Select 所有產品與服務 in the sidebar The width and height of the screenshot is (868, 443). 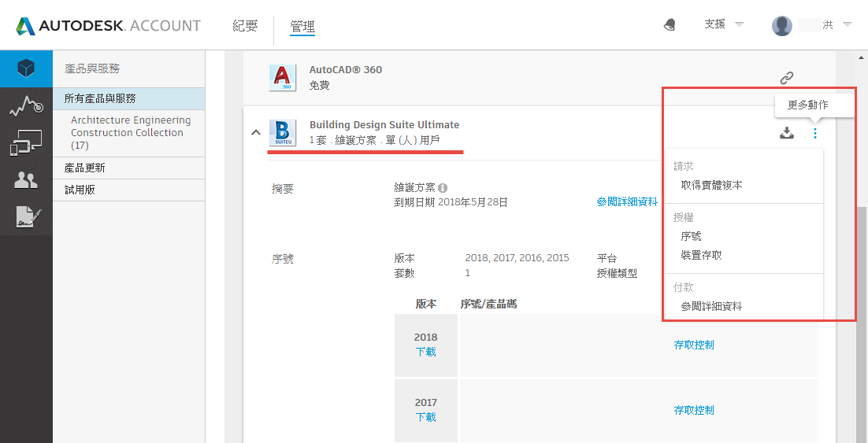[x=129, y=98]
